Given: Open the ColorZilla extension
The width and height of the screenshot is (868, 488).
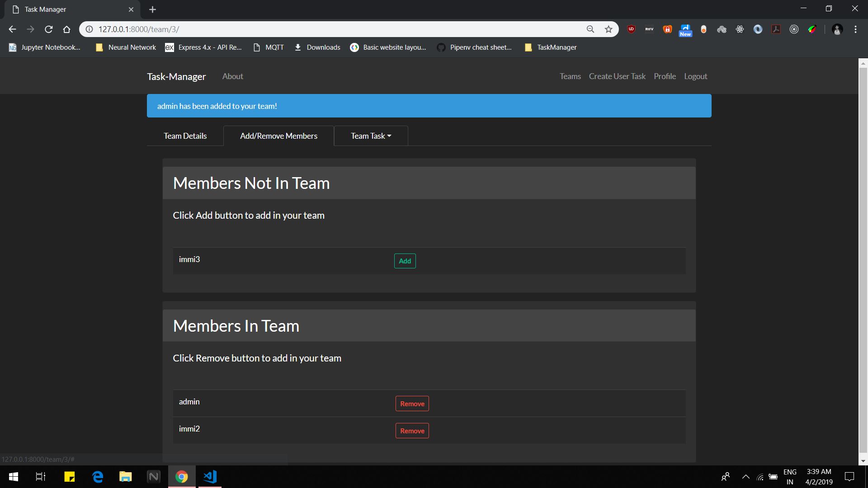Looking at the screenshot, I should pyautogui.click(x=812, y=29).
